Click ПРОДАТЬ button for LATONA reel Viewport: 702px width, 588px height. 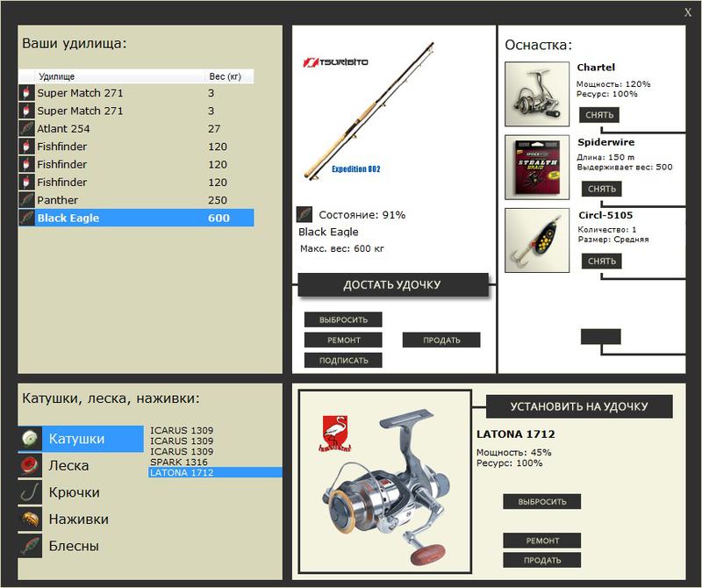click(x=542, y=560)
